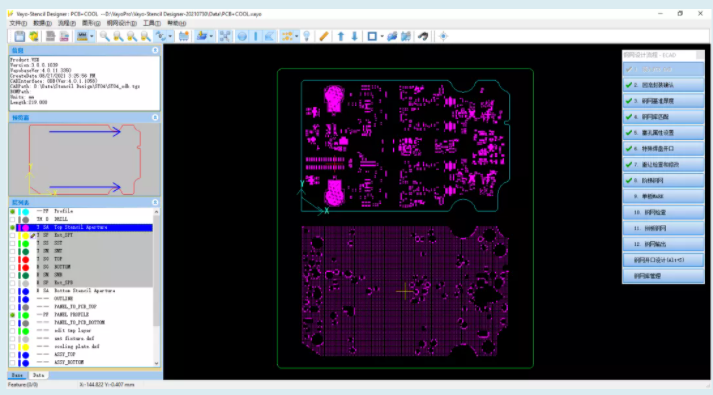
Task: Toggle visibility of PANEL PROFILE layer
Action: point(12,315)
